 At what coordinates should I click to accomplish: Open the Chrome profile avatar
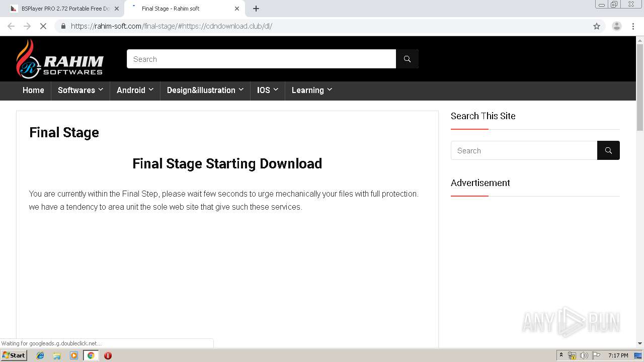pyautogui.click(x=616, y=26)
